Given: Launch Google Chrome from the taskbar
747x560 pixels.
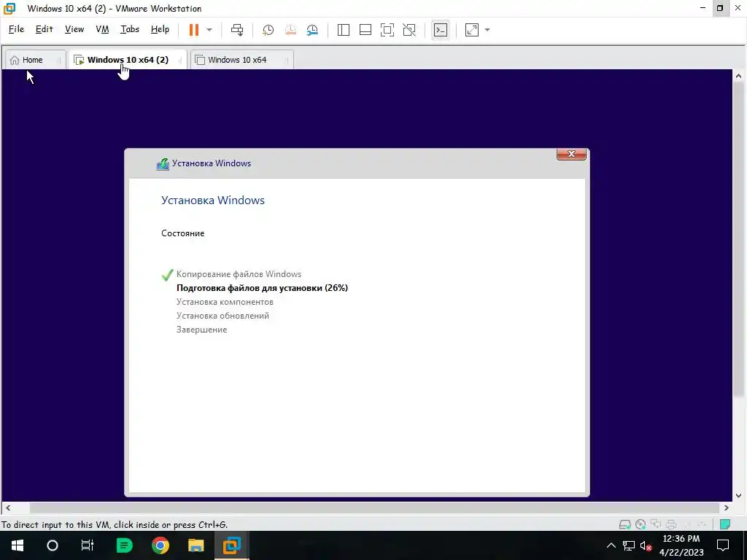Looking at the screenshot, I should click(x=160, y=545).
